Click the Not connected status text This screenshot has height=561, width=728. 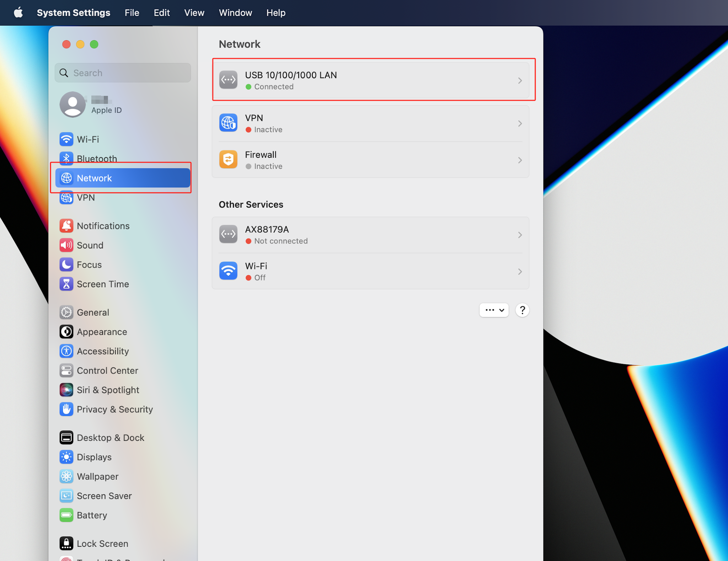point(281,241)
